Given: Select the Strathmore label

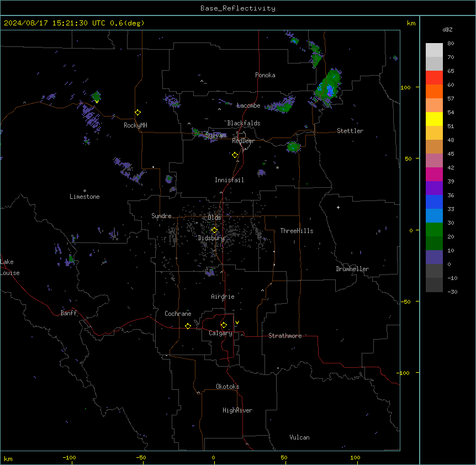Looking at the screenshot, I should 285,336.
